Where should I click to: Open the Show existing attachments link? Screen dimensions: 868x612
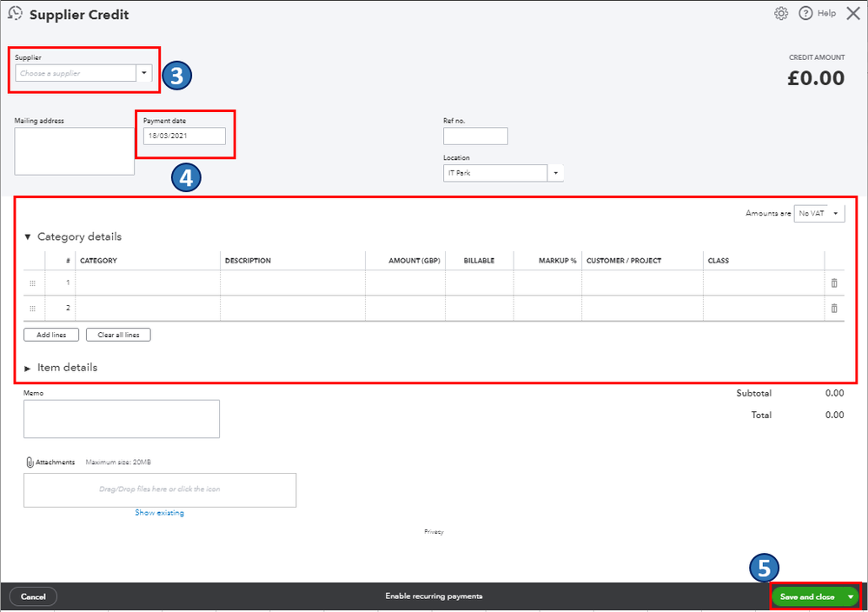point(159,512)
